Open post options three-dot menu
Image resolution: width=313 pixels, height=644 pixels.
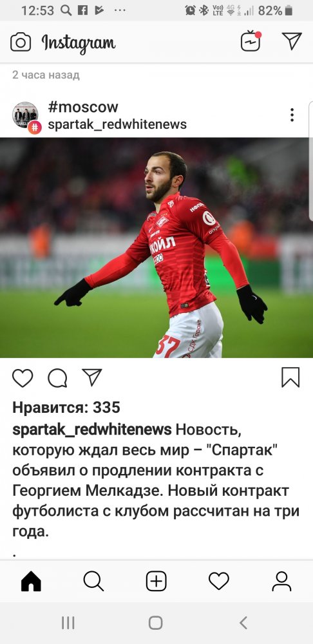292,115
